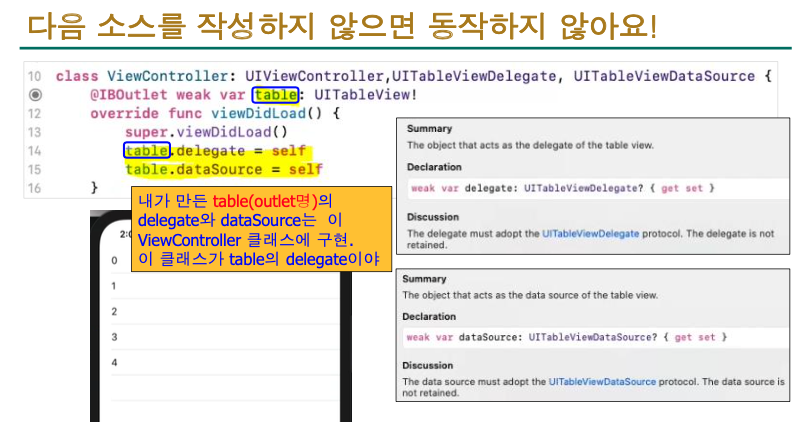The image size is (806, 438).
Task: Click 'weak var delegate' declaration code
Action: coord(563,188)
